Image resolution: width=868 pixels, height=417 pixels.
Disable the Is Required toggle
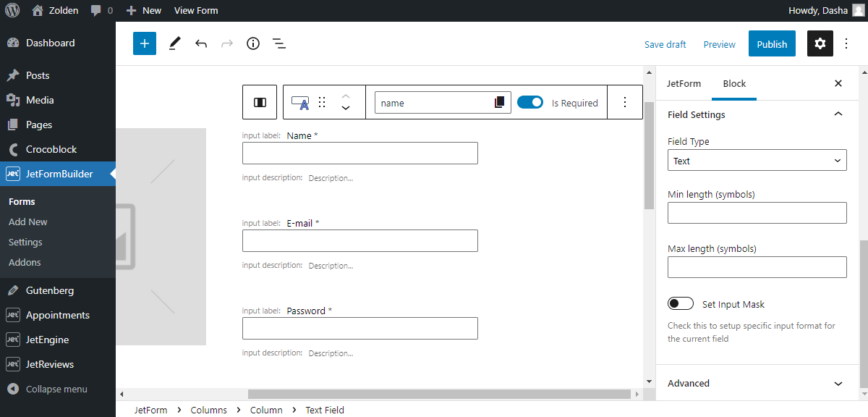pyautogui.click(x=530, y=103)
